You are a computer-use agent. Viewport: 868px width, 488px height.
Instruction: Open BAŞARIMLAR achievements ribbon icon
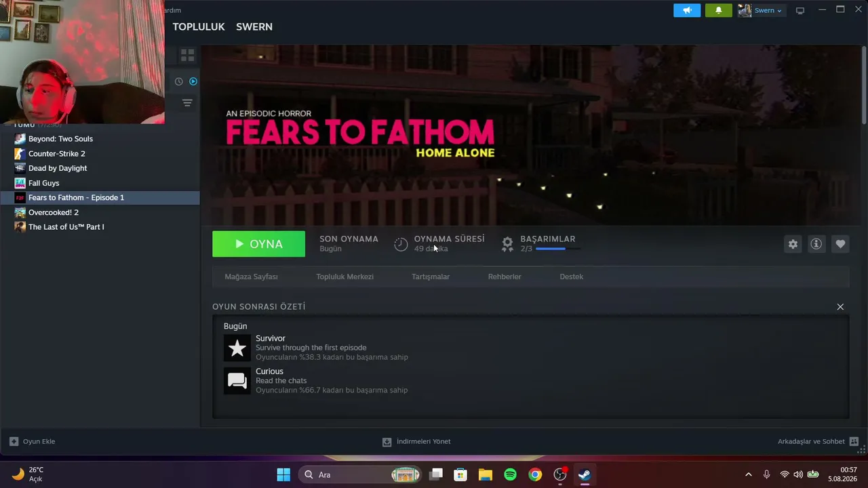pos(507,244)
